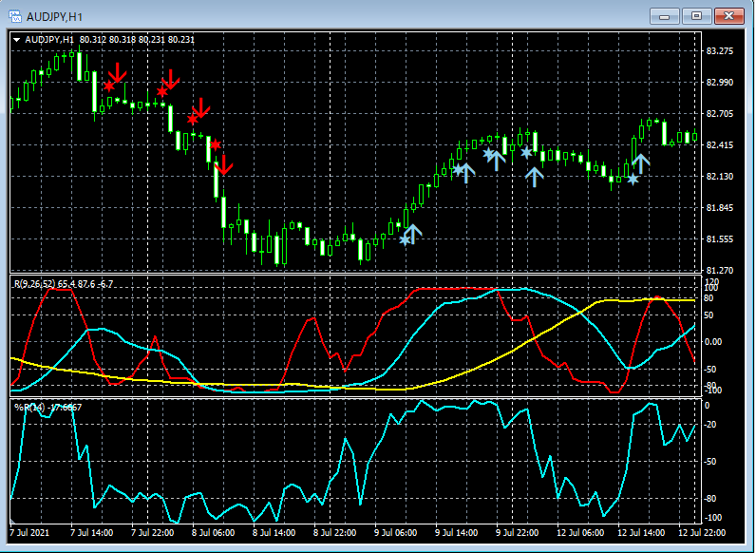Image resolution: width=756 pixels, height=553 pixels.
Task: Expand the chart dropdown triangle beside AUDJPY,H1
Action: pos(17,40)
